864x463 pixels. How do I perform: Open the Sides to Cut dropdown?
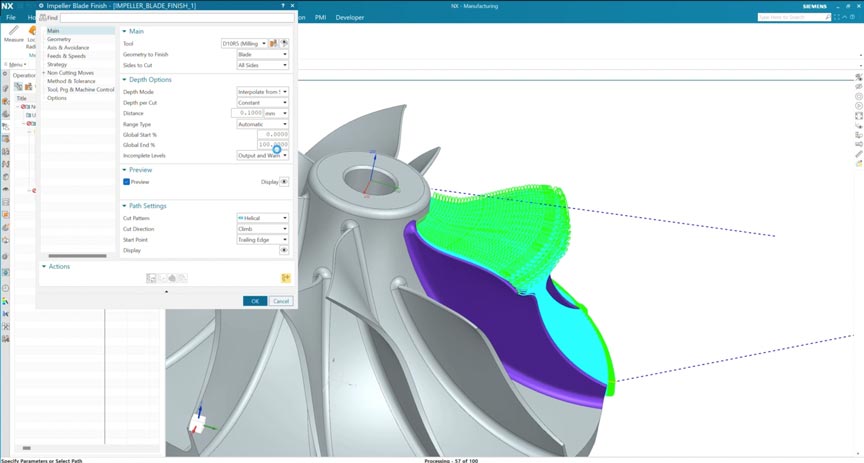(262, 65)
